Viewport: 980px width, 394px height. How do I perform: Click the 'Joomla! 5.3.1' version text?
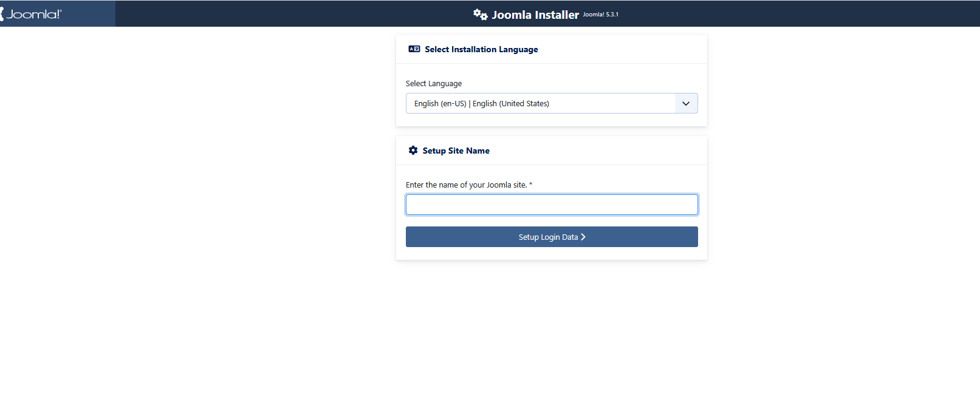click(x=601, y=15)
